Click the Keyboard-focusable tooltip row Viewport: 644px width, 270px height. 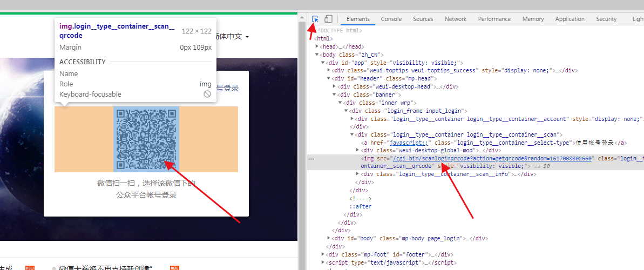pos(135,94)
